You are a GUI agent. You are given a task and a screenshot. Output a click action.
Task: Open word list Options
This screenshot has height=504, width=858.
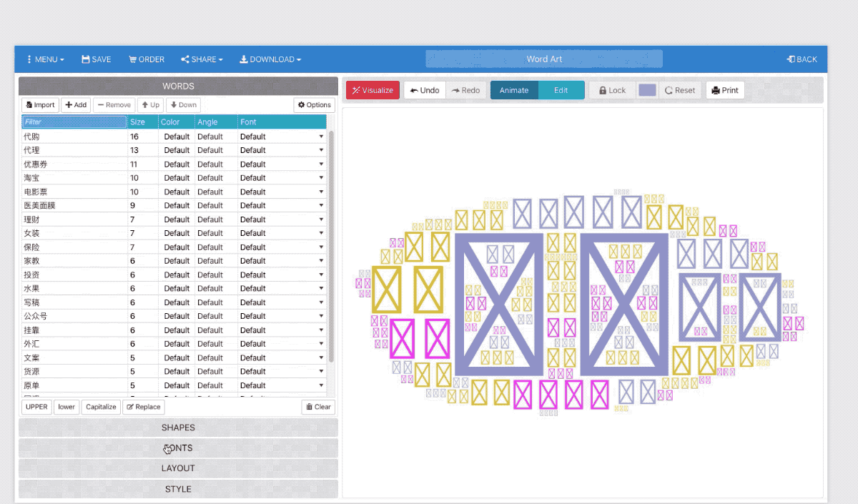coord(315,105)
